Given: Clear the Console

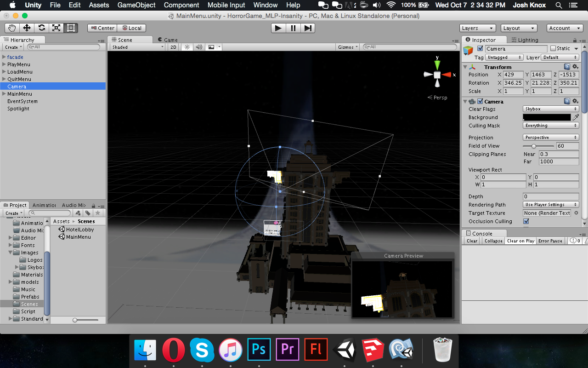Looking at the screenshot, I should 472,241.
